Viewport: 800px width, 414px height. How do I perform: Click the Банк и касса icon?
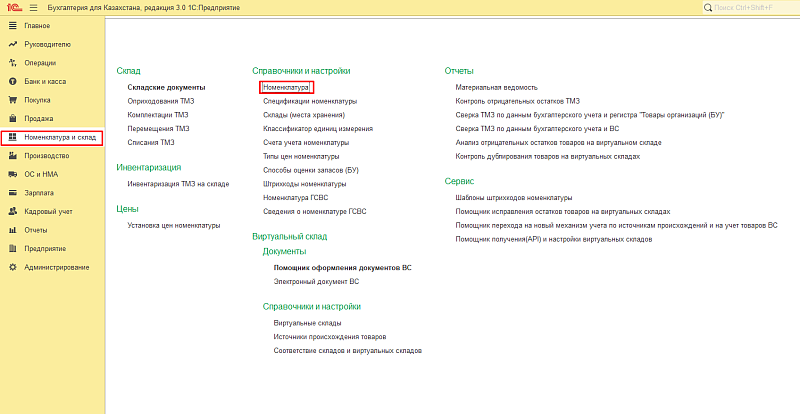point(13,81)
